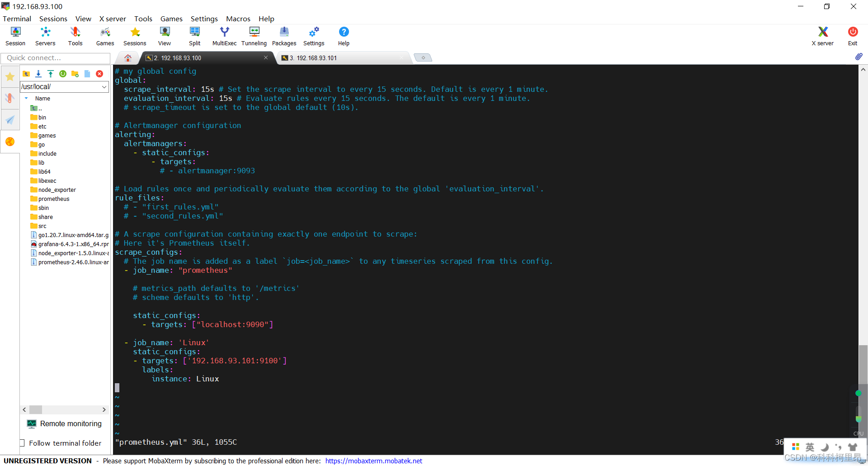Viewport: 868px width, 466px height.
Task: Click the SFTP upload files icon
Action: tap(51, 74)
